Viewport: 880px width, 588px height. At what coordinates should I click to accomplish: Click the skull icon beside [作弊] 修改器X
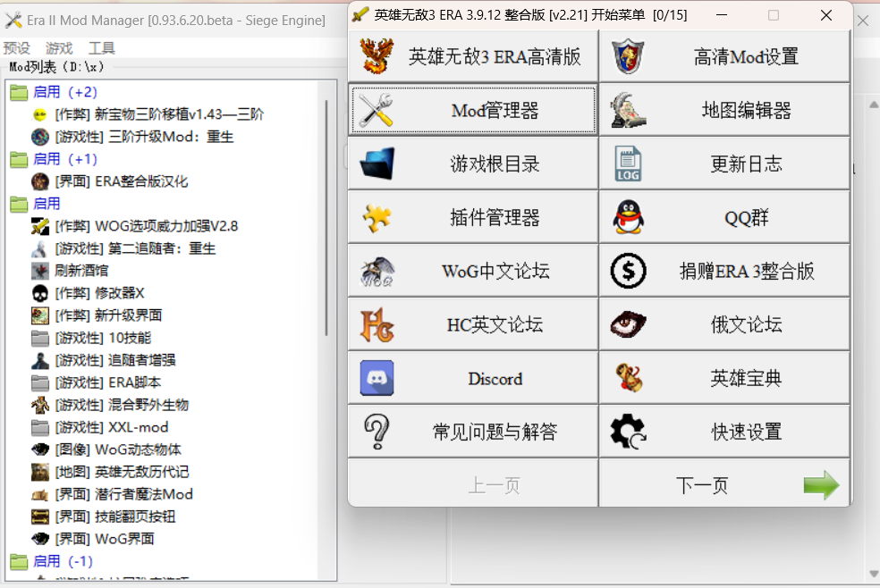click(x=40, y=293)
